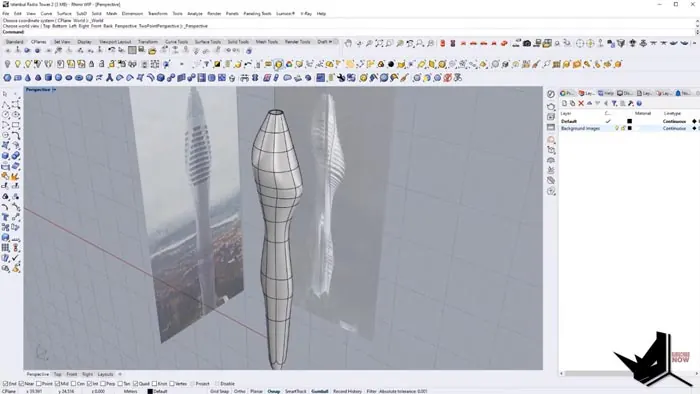Switch to the Curve Tools toolbar tab
Viewport: 700px width, 394px height.
point(176,41)
